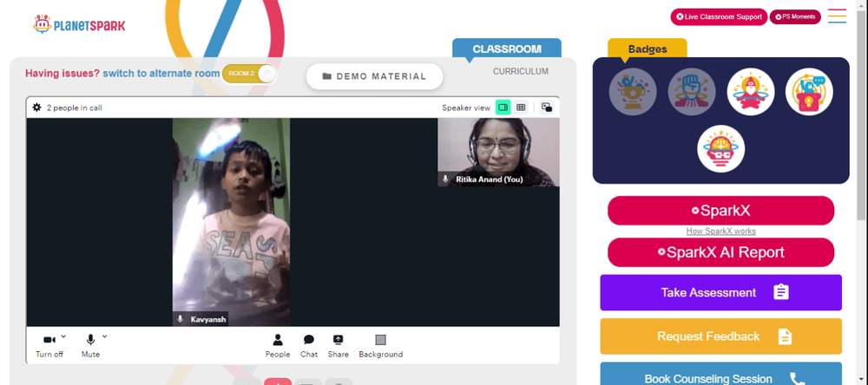
Task: Select the lightbulb chat badge
Action: [x=809, y=92]
